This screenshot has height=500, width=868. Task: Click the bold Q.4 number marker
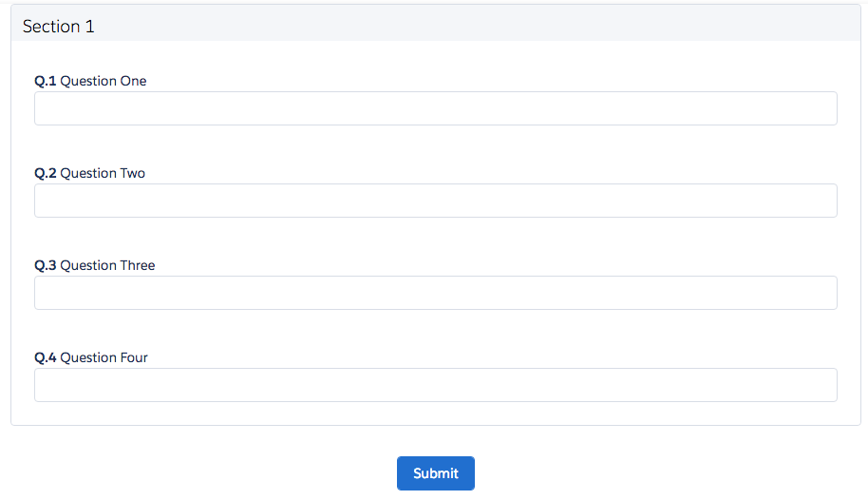tap(46, 357)
